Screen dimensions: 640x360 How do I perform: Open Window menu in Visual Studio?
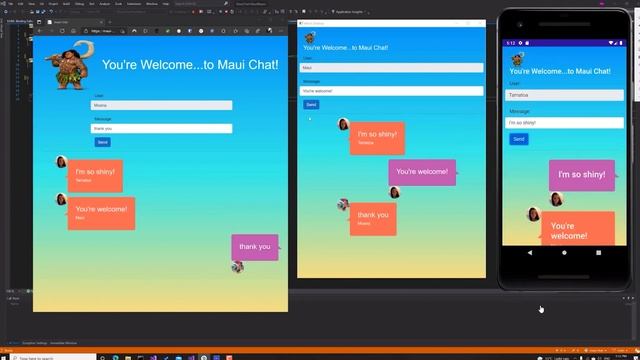(x=151, y=4)
